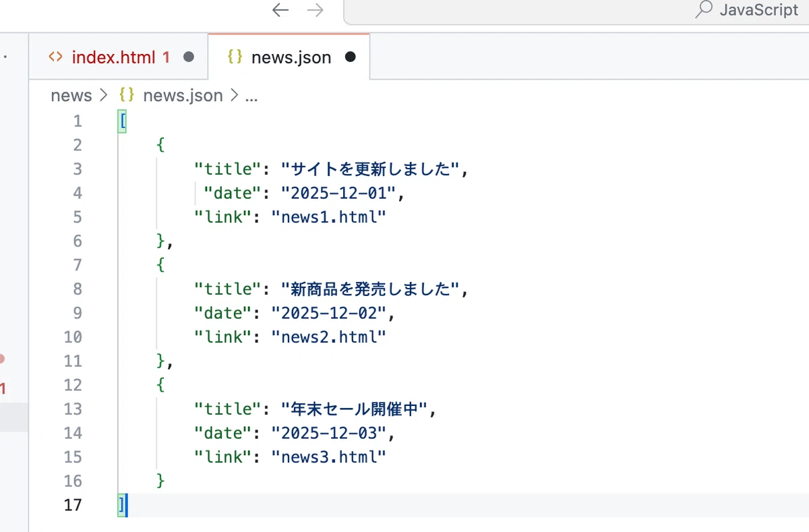Click the value "2025-12-02"
This screenshot has height=532, width=809.
[x=328, y=313]
